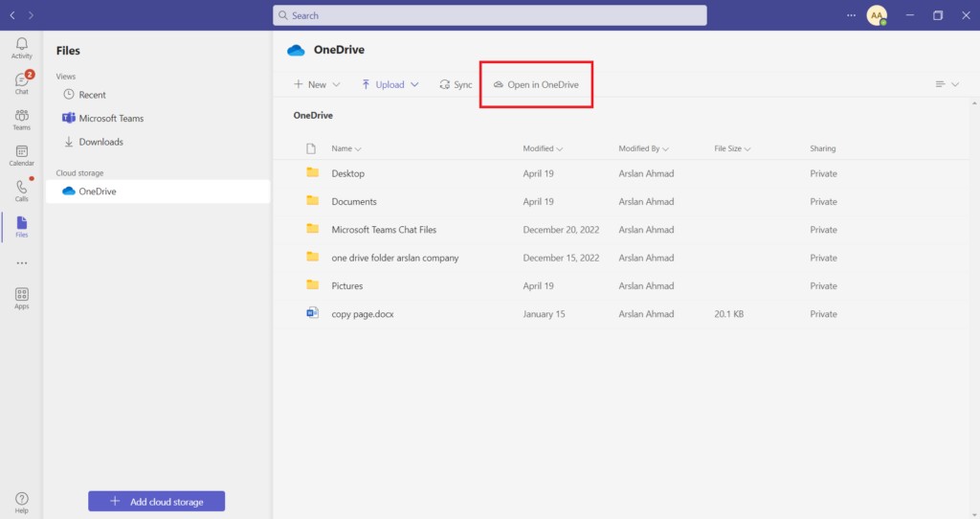Open Settings and more ellipsis in title bar
Viewport: 980px width, 519px height.
click(851, 15)
